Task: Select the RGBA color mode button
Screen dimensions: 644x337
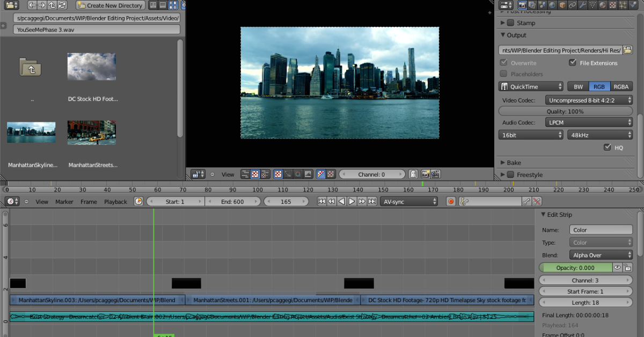Action: click(621, 86)
